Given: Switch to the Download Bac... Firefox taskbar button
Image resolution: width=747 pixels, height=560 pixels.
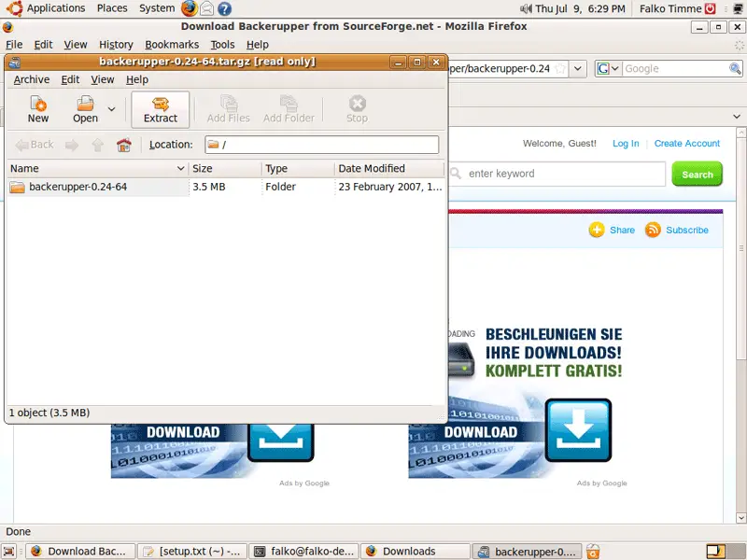Looking at the screenshot, I should pyautogui.click(x=80, y=552).
